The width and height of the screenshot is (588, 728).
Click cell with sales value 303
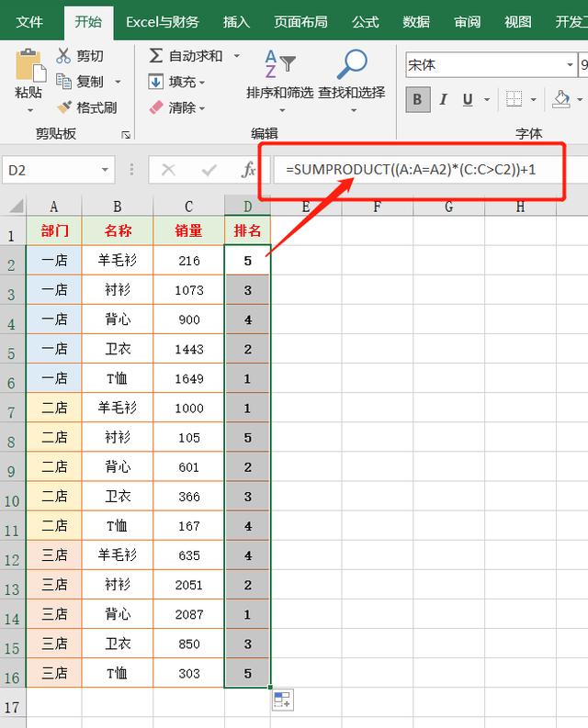[188, 673]
